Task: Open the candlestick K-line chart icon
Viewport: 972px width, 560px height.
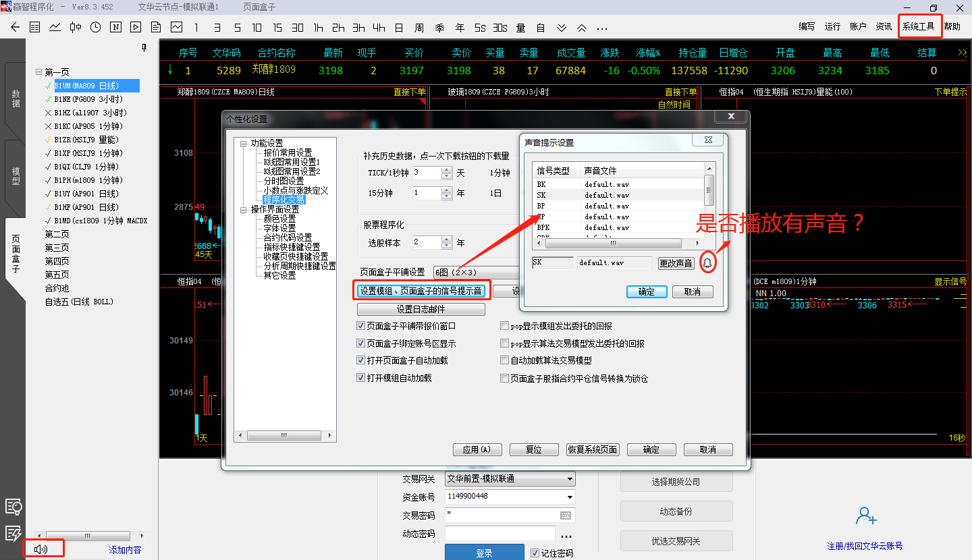Action: point(75,28)
